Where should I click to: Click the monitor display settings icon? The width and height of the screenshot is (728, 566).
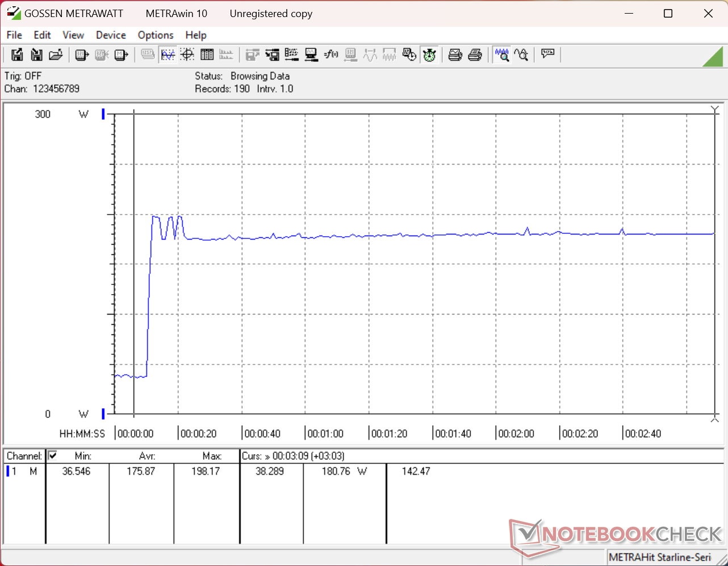coord(311,54)
